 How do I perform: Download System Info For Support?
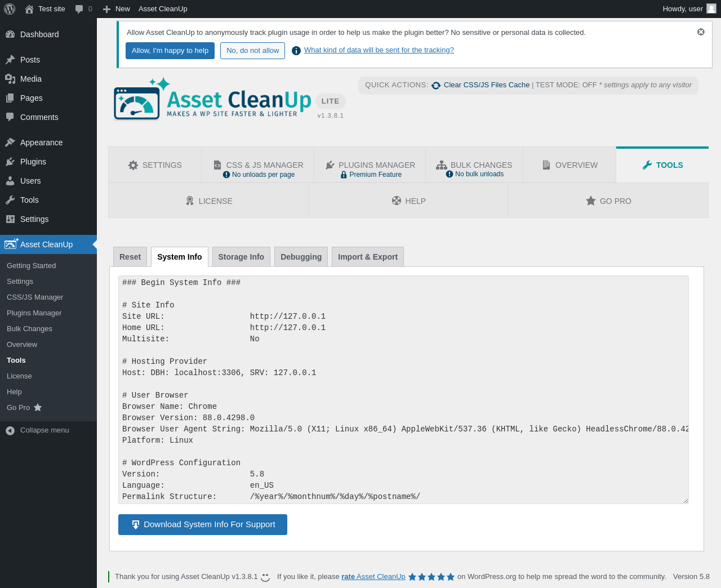point(203,524)
